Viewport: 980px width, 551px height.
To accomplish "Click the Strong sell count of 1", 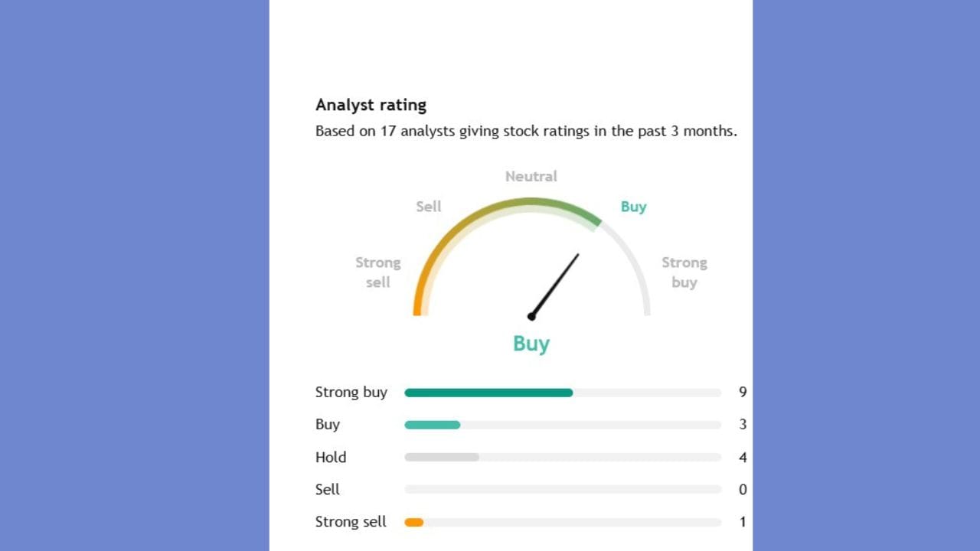I will point(743,522).
